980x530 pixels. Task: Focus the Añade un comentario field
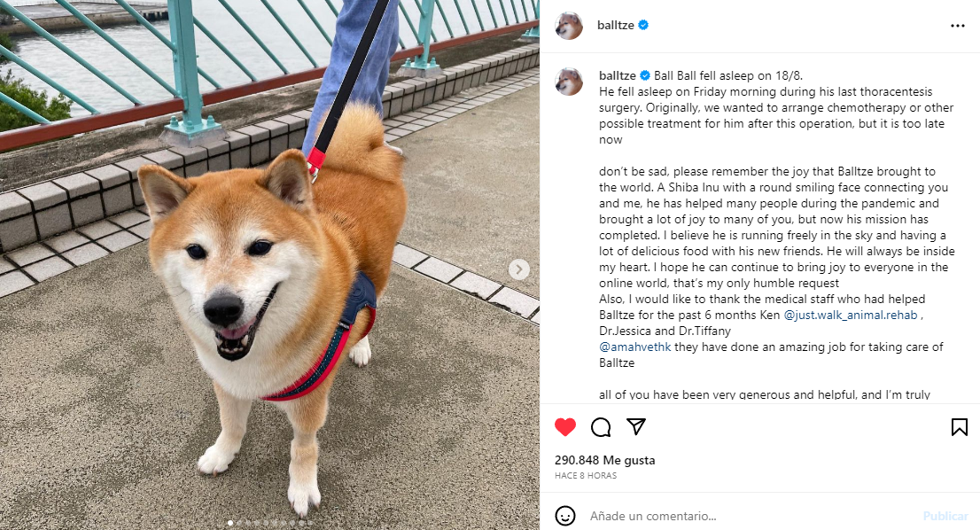750,516
